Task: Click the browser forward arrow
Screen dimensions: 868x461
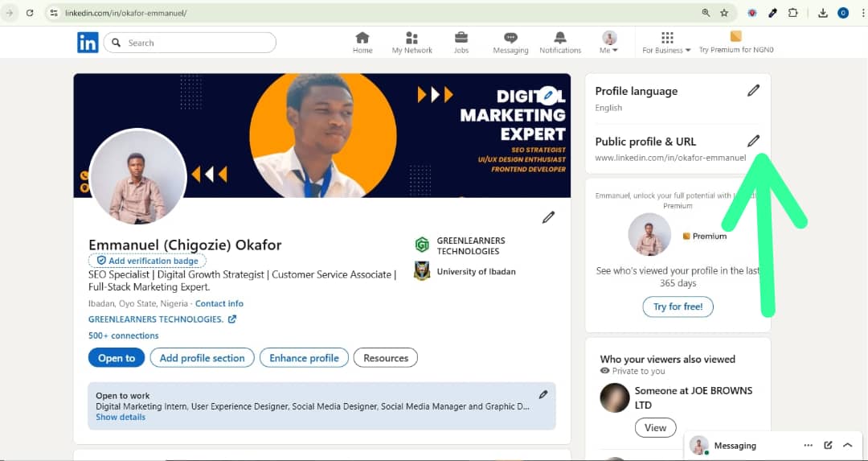Action: pos(10,13)
